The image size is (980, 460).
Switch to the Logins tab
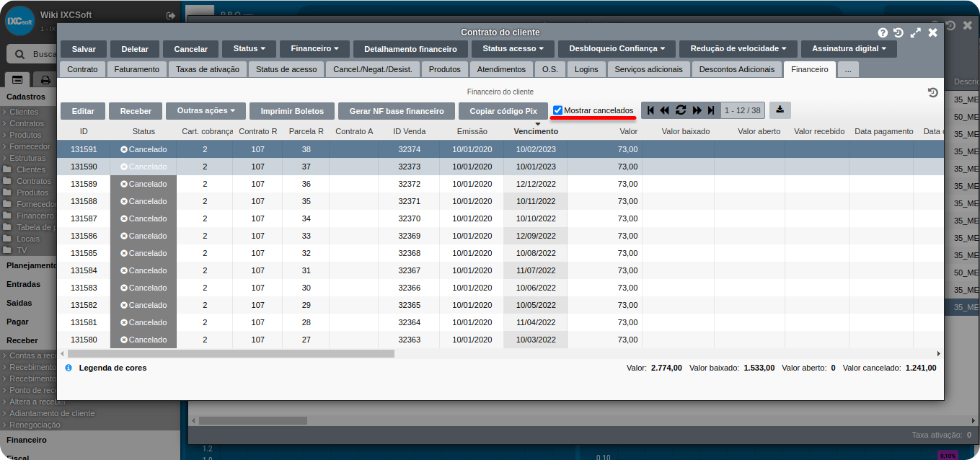tap(586, 69)
